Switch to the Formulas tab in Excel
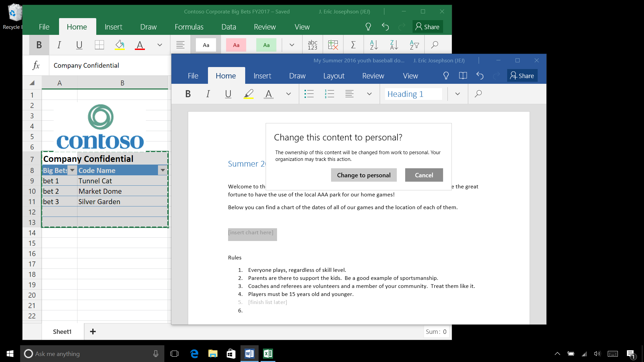 tap(189, 26)
